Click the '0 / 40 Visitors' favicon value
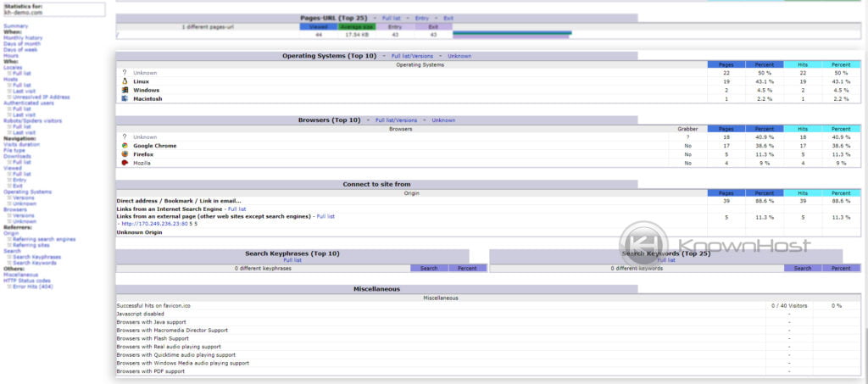Image resolution: width=868 pixels, height=384 pixels. tap(789, 305)
